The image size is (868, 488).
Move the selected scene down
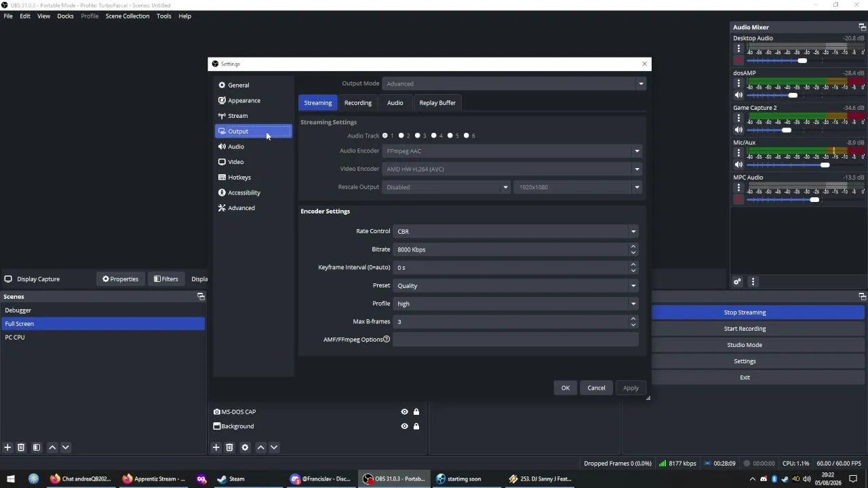pyautogui.click(x=66, y=447)
